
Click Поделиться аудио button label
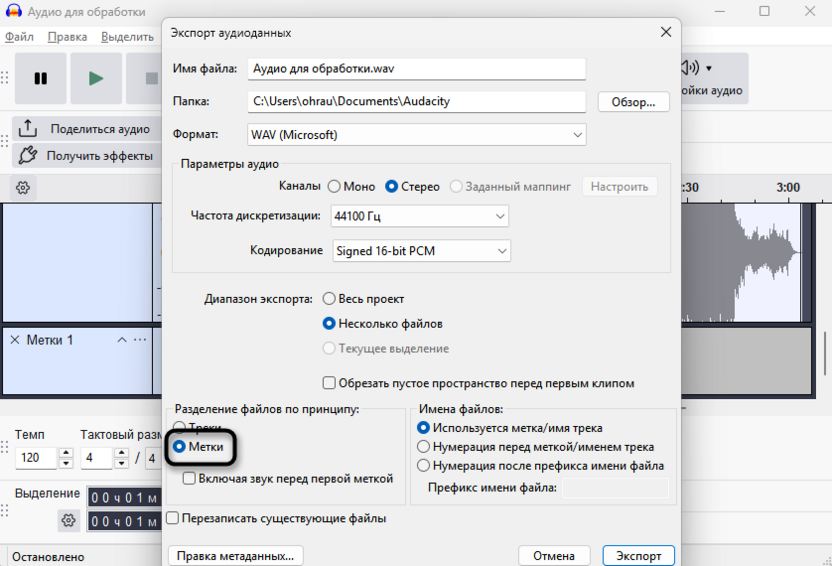[100, 129]
